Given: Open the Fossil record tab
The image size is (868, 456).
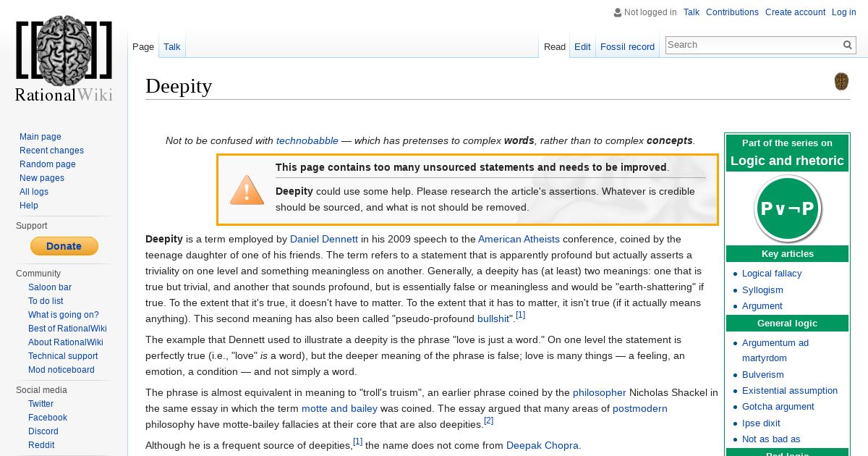Looking at the screenshot, I should tap(627, 46).
